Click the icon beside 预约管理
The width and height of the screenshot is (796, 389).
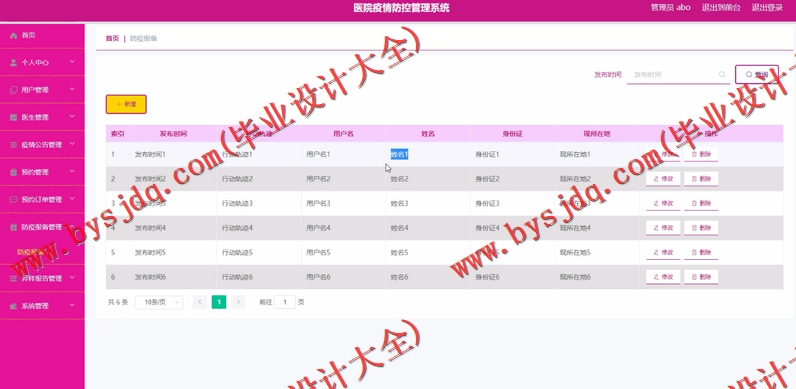click(x=14, y=173)
